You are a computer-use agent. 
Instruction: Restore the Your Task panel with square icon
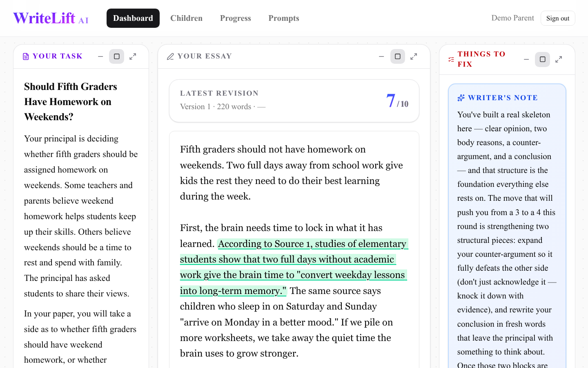pos(117,56)
